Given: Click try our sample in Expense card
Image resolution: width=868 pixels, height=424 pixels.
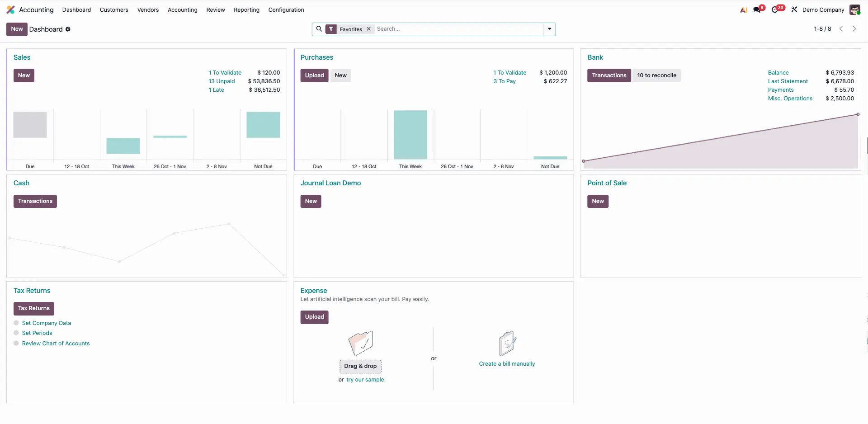Looking at the screenshot, I should 365,380.
